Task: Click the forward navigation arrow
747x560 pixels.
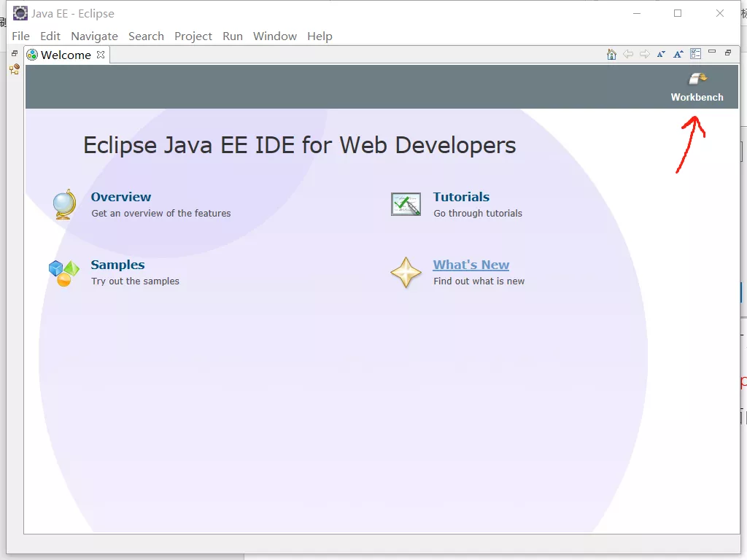Action: [645, 54]
